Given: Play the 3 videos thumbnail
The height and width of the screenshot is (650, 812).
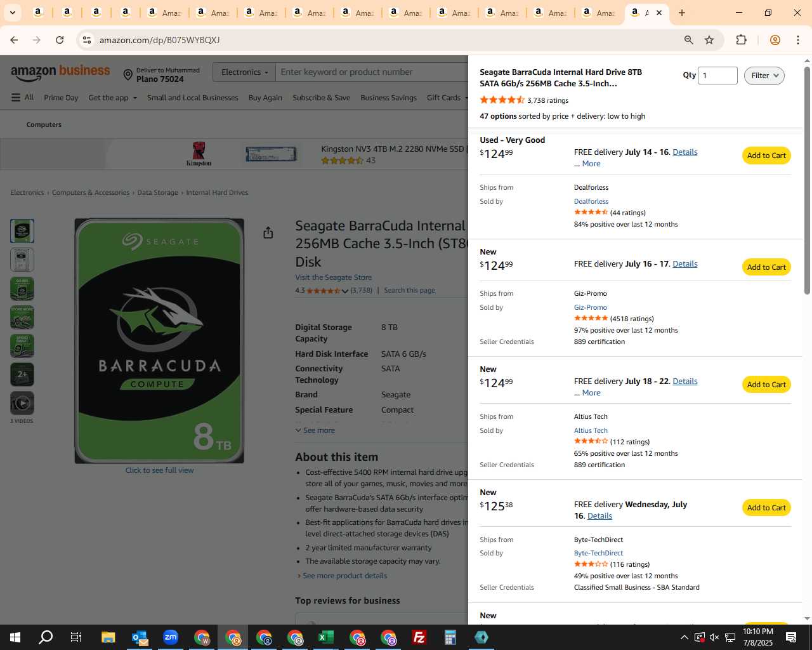Looking at the screenshot, I should [22, 403].
